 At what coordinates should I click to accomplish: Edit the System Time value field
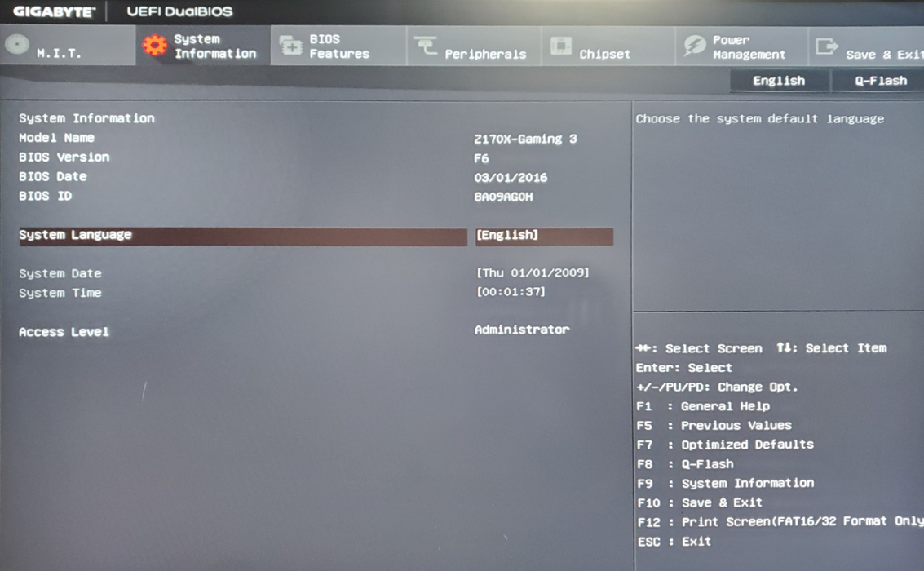click(x=511, y=292)
